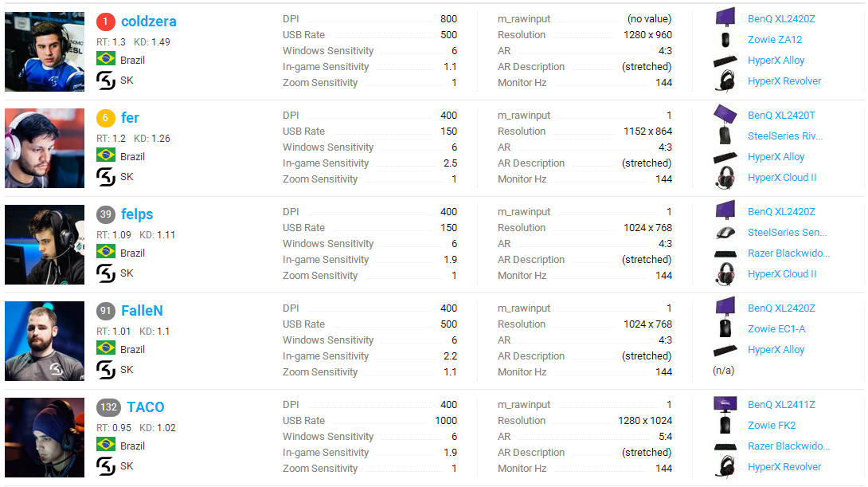Open the TACO player name link
This screenshot has width=868, height=487.
146,407
